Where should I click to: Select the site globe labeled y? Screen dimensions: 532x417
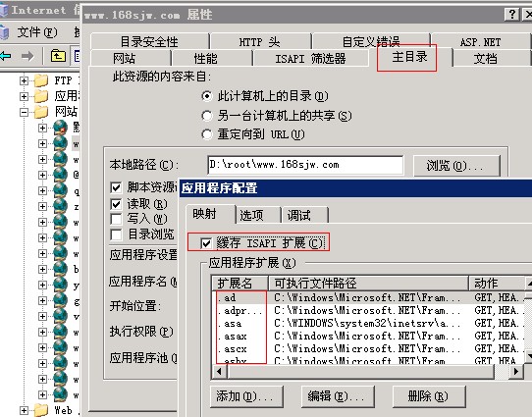point(61,285)
